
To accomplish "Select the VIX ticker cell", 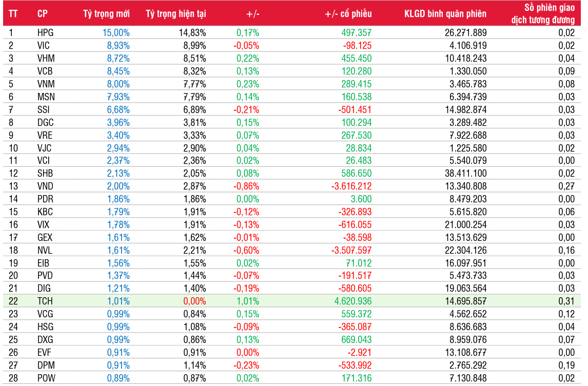I will point(44,225).
